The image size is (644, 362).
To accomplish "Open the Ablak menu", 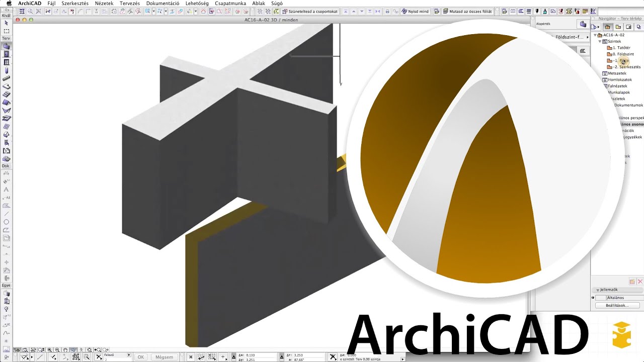I will [x=259, y=3].
